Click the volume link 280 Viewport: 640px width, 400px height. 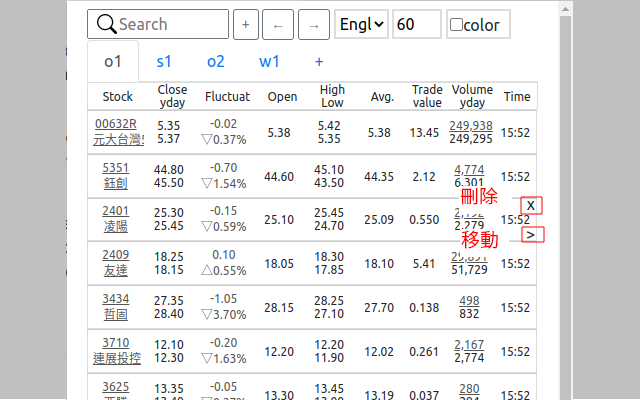tap(469, 389)
